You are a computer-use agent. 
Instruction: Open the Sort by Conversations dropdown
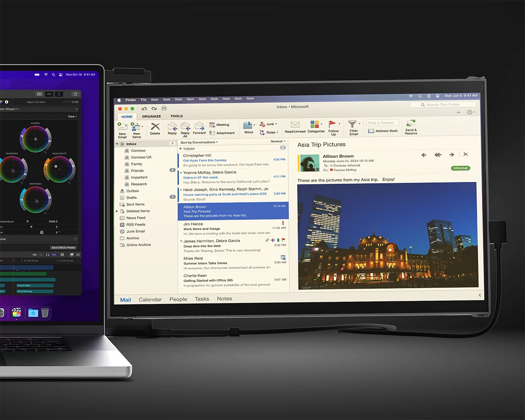click(x=199, y=142)
